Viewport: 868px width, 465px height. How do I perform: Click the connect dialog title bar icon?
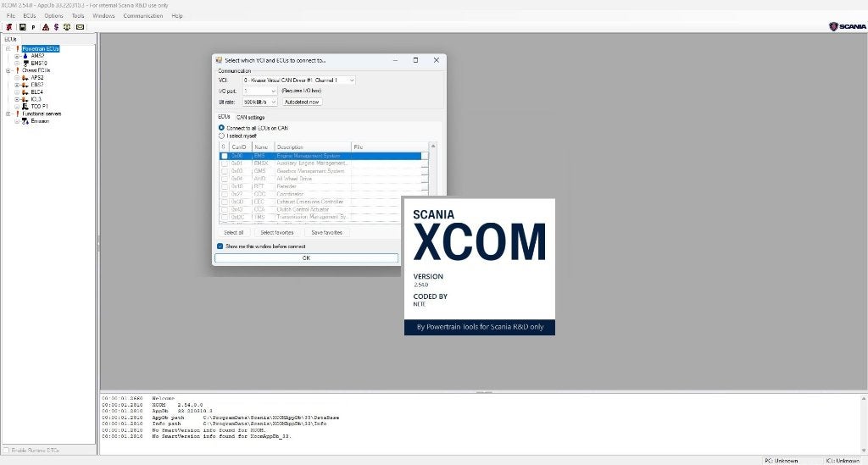(x=220, y=60)
